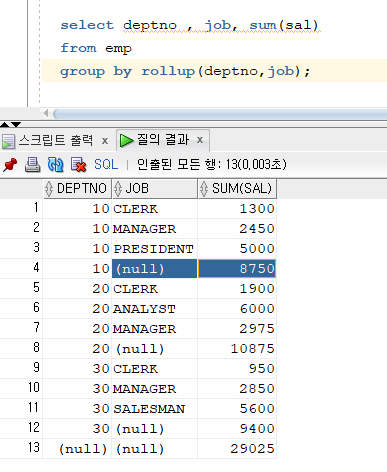
Task: Close the 스크립트 출력 tab
Action: [x=105, y=141]
